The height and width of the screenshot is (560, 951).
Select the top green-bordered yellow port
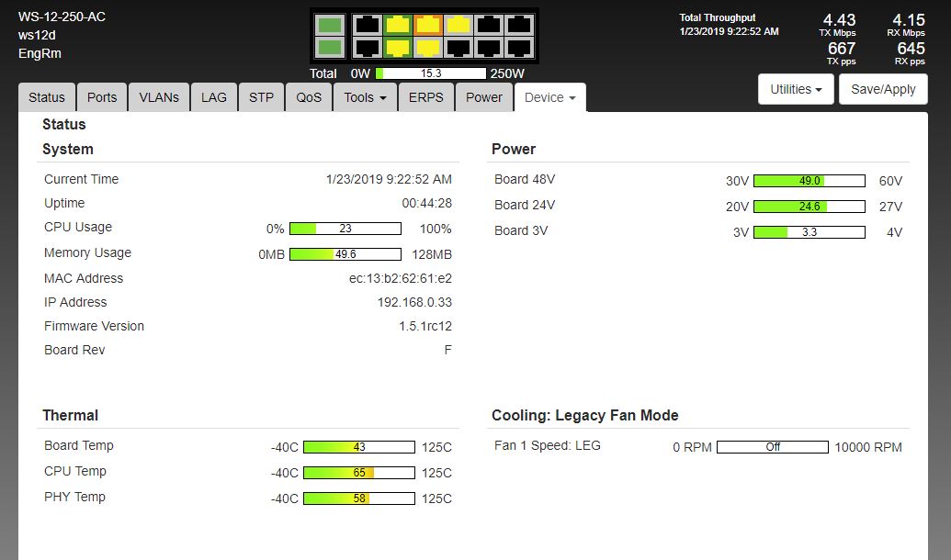pos(397,25)
